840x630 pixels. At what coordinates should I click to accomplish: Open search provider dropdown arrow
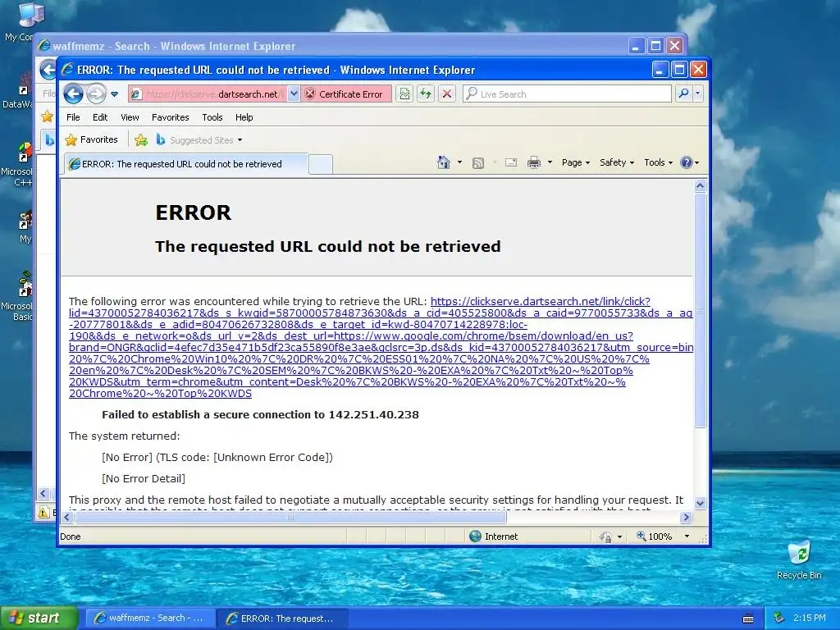point(697,94)
